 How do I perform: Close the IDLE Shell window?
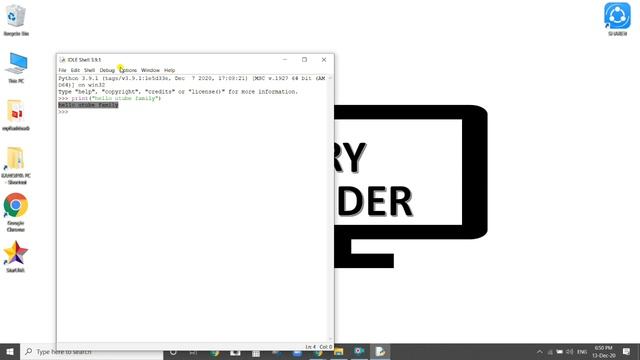click(x=324, y=60)
